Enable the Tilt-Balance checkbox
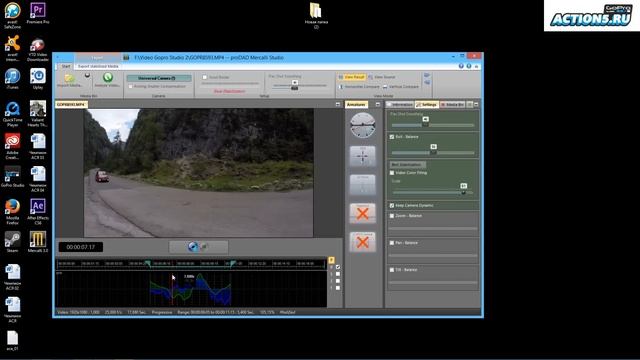This screenshot has height=360, width=640. pos(392,270)
